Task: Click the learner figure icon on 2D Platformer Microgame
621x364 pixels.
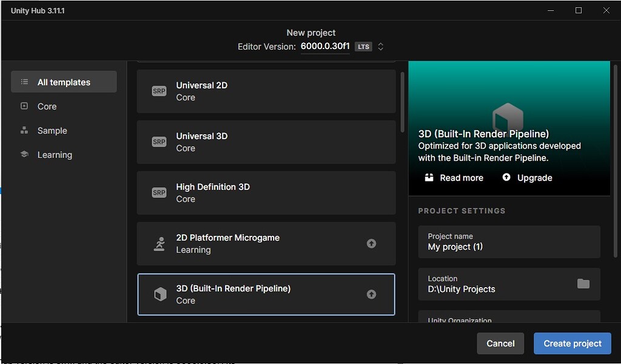Action: [159, 243]
